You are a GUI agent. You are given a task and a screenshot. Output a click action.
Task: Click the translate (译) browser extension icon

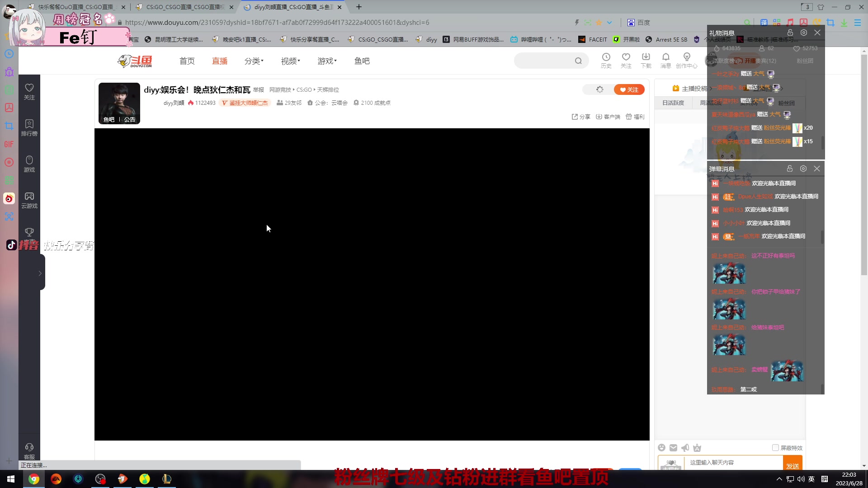click(x=764, y=23)
